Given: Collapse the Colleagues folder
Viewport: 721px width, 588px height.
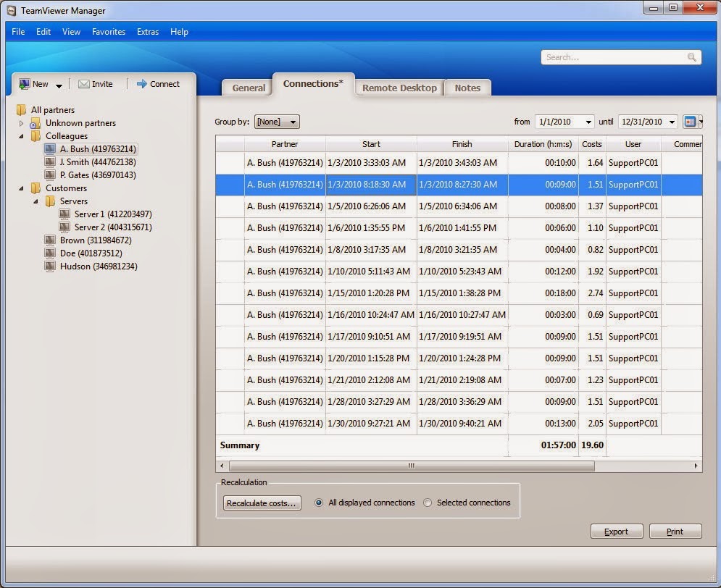Looking at the screenshot, I should click(x=21, y=136).
